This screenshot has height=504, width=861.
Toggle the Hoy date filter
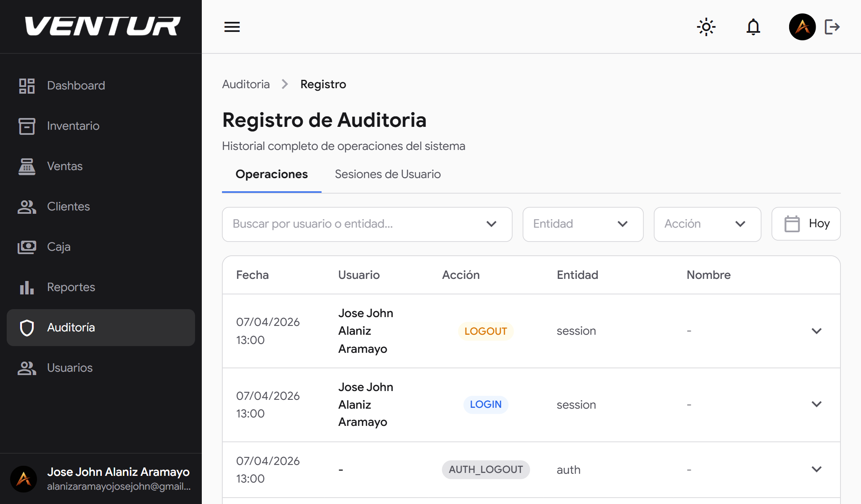tap(806, 223)
